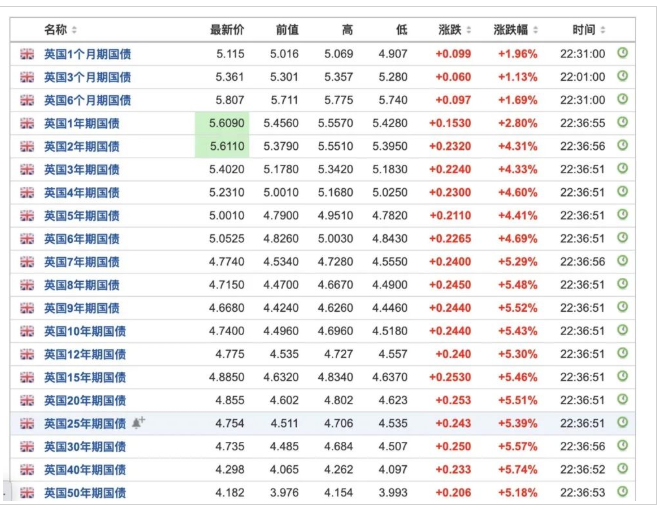Sort by 时间 using its sort arrows
The image size is (660, 510).
(603, 30)
